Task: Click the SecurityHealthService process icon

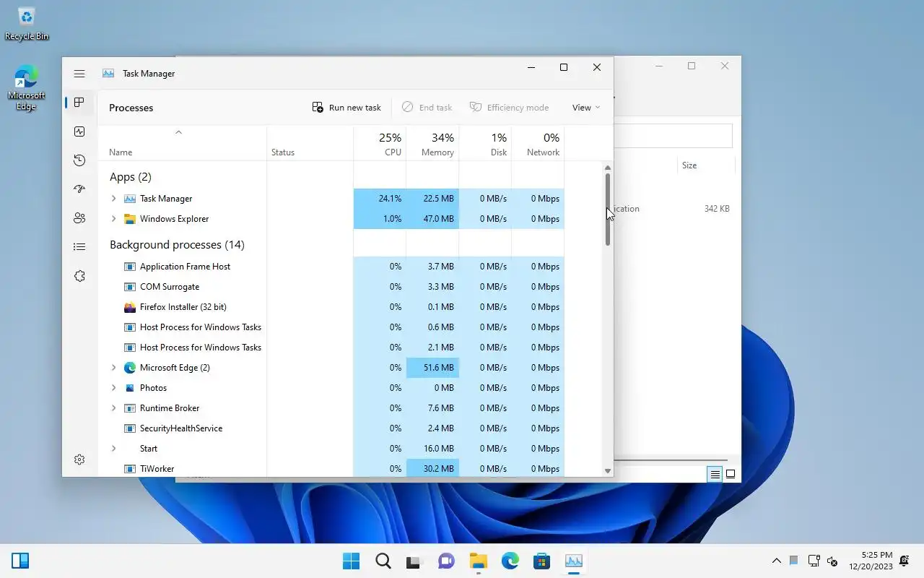Action: point(130,428)
